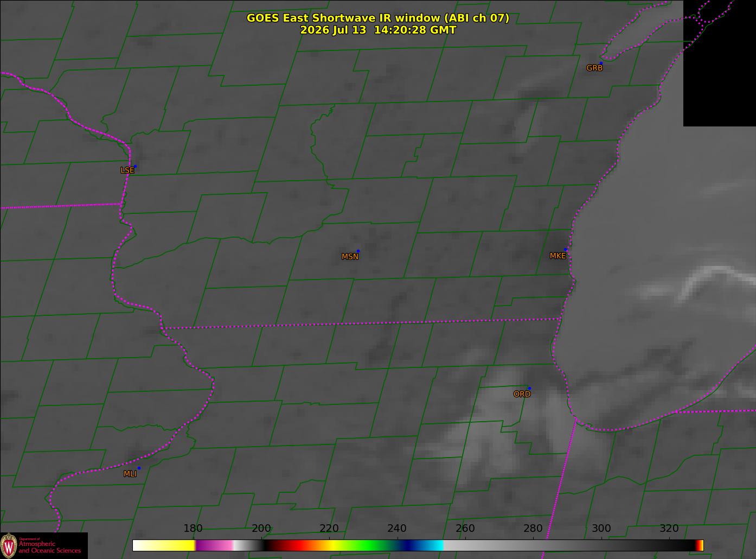Click the black no-data box at top right
The width and height of the screenshot is (756, 559).
(720, 63)
